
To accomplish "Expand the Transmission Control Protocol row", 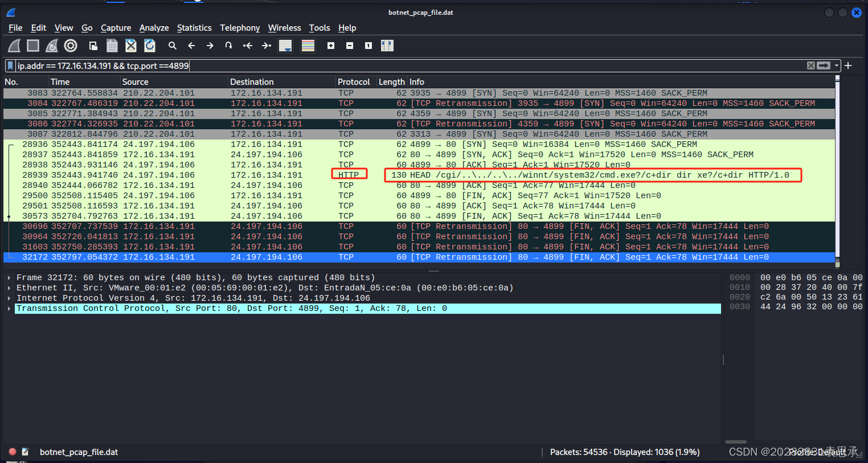I will point(9,309).
